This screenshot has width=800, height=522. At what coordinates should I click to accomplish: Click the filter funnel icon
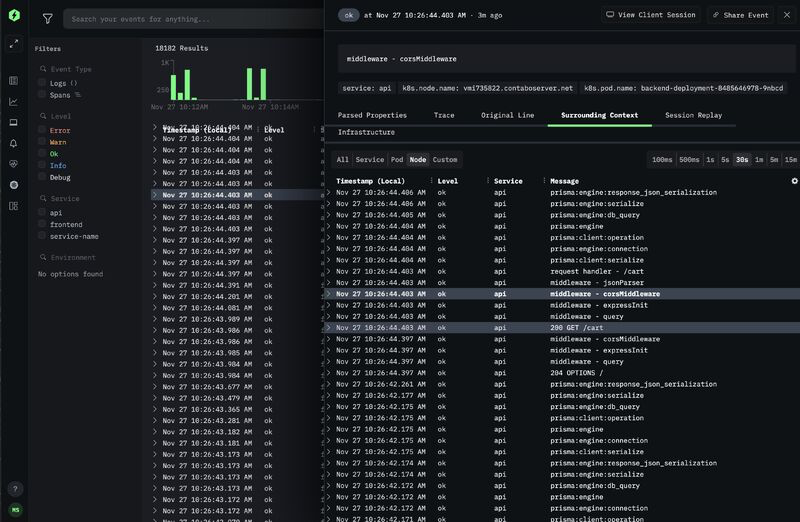pos(47,19)
